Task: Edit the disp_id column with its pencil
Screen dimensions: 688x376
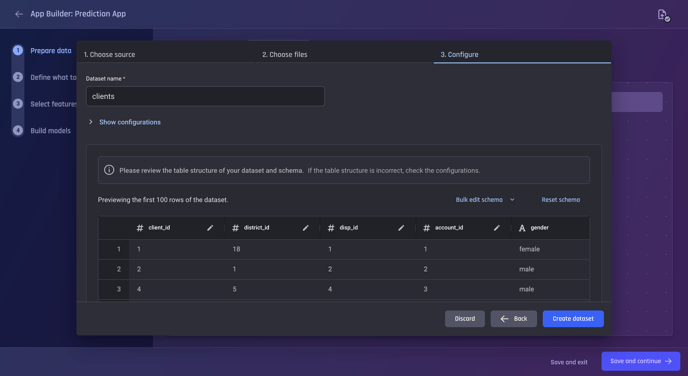Action: point(401,228)
